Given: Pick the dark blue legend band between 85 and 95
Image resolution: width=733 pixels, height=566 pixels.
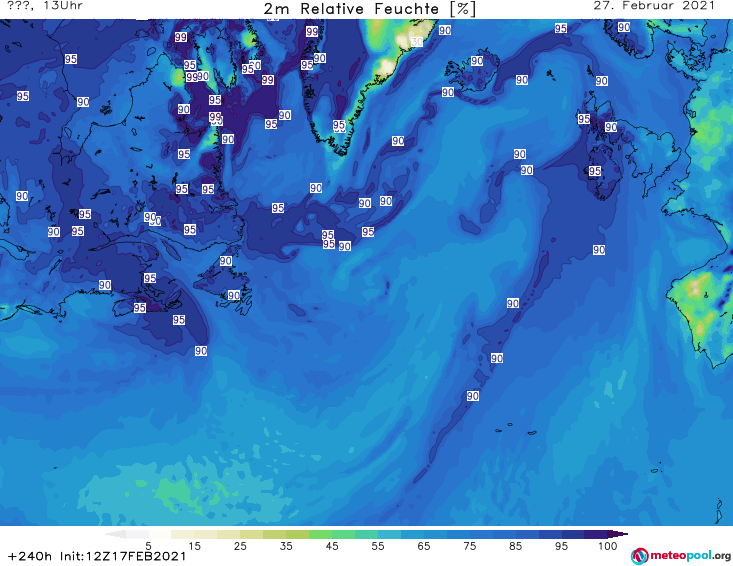Looking at the screenshot, I should coord(538,534).
